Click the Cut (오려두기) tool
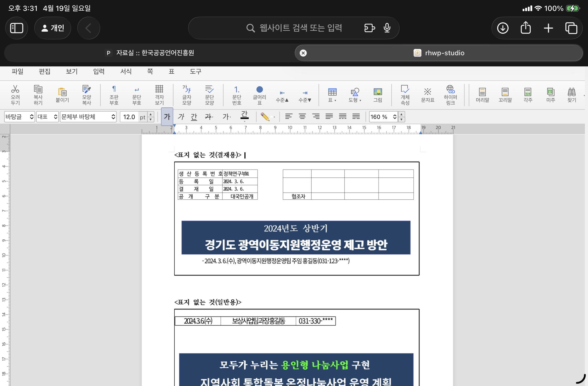Viewport: 588px width, 386px height. (15, 95)
